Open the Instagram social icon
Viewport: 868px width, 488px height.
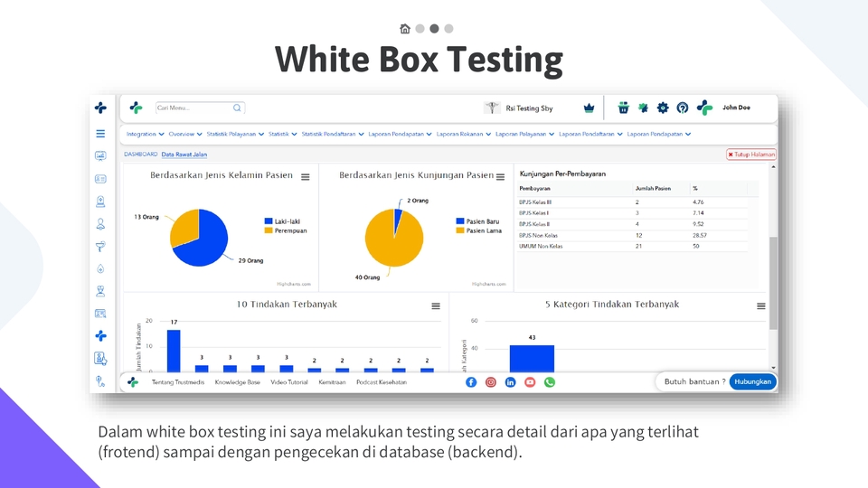tap(491, 382)
